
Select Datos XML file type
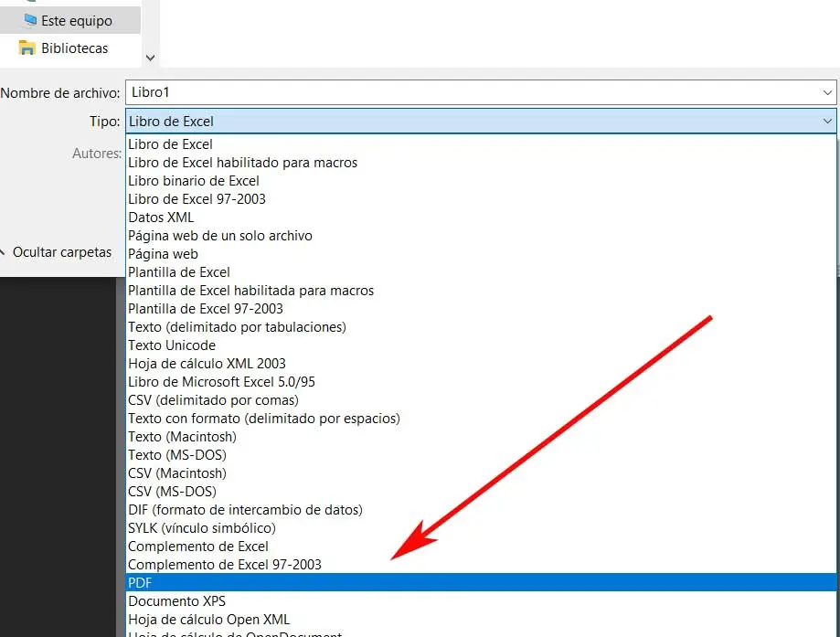point(481,217)
